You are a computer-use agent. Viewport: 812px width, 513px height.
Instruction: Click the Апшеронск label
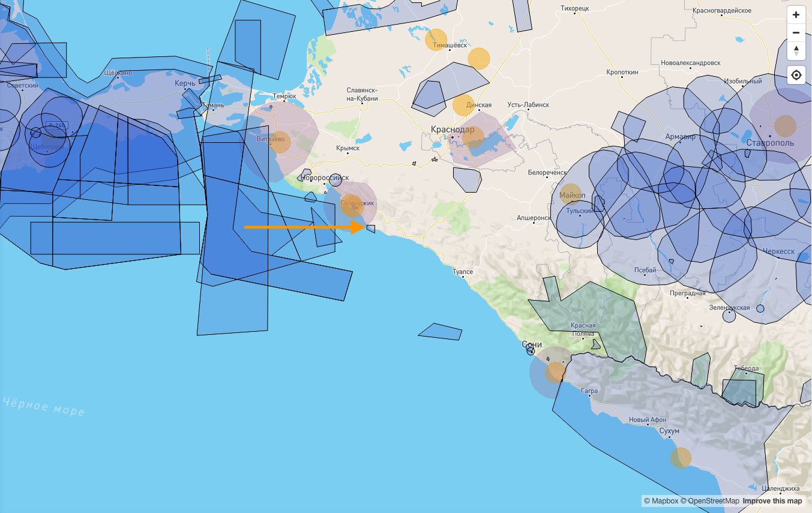(534, 218)
